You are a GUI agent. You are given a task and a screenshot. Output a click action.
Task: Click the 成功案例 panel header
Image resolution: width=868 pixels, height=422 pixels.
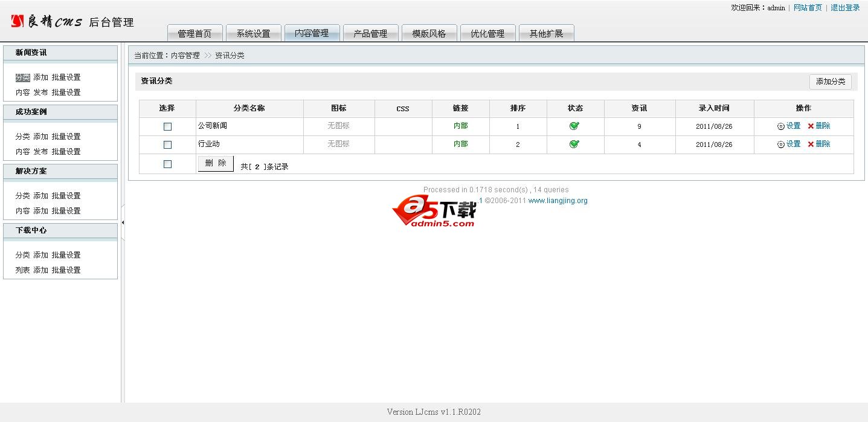pyautogui.click(x=60, y=112)
